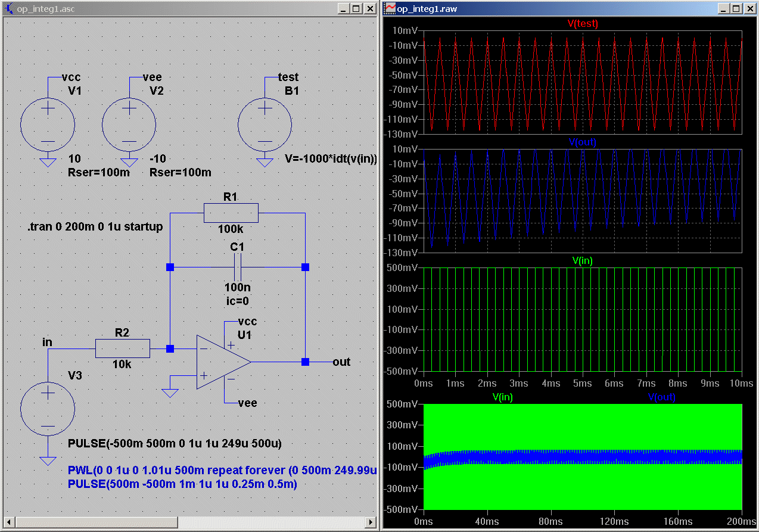Click the red V(test) trace label
This screenshot has width=759, height=532.
point(583,24)
